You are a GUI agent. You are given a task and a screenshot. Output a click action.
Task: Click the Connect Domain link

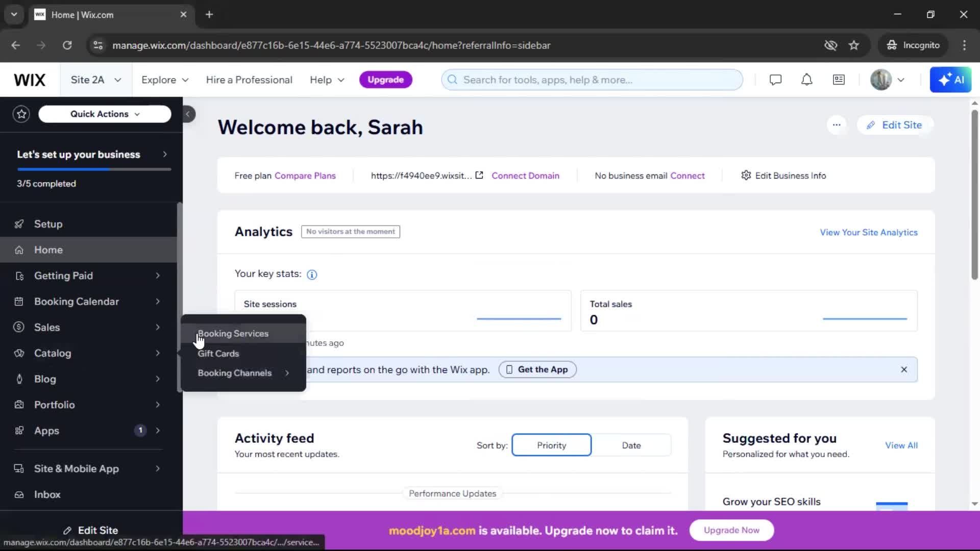525,176
